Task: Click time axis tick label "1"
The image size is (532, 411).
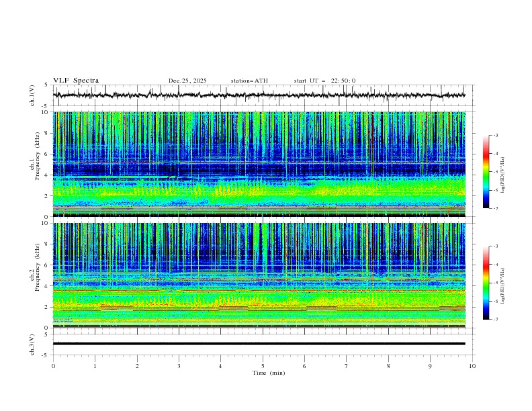Action: point(95,366)
